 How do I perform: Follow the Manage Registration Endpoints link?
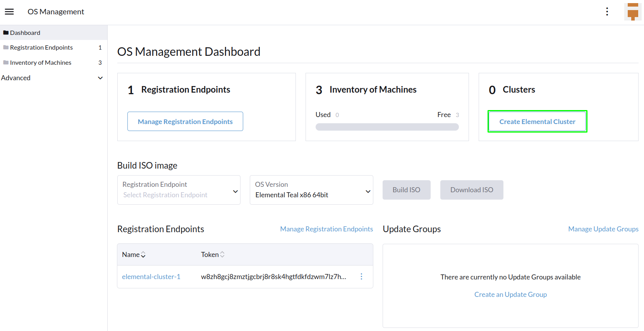tap(326, 229)
